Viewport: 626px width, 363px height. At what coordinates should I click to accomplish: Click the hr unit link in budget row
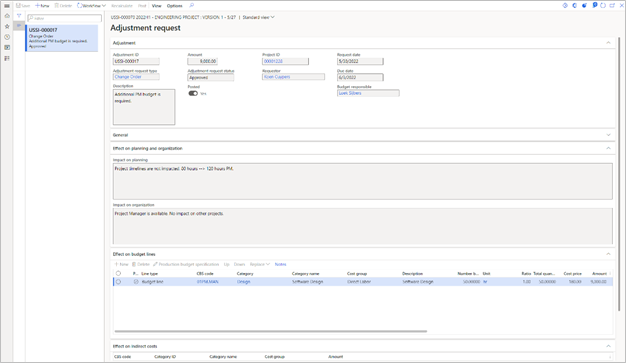click(x=485, y=282)
